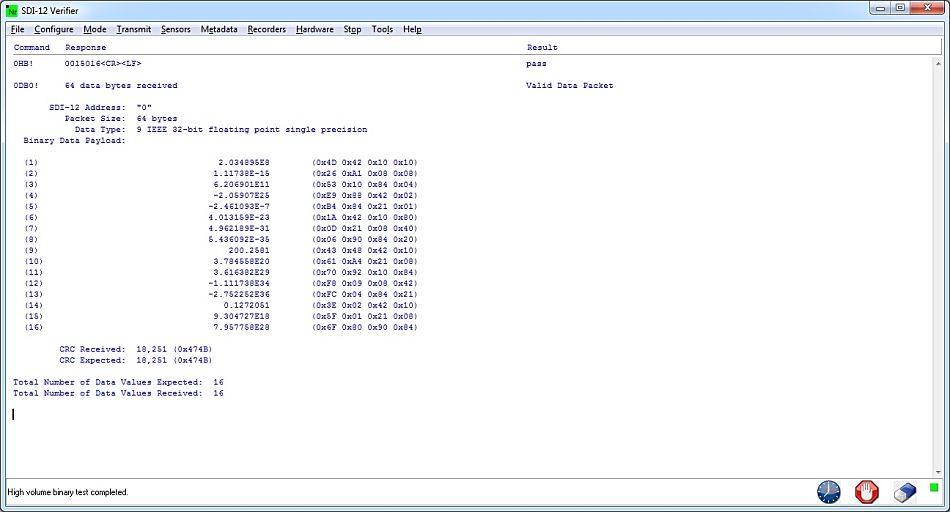Click the 0DB0! command text
950x512 pixels.
click(x=25, y=85)
